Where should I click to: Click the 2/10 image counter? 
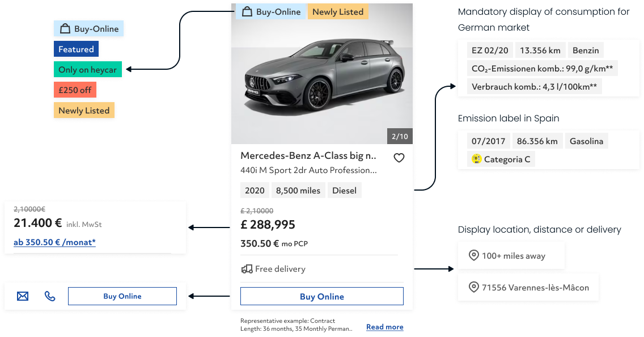(x=400, y=137)
